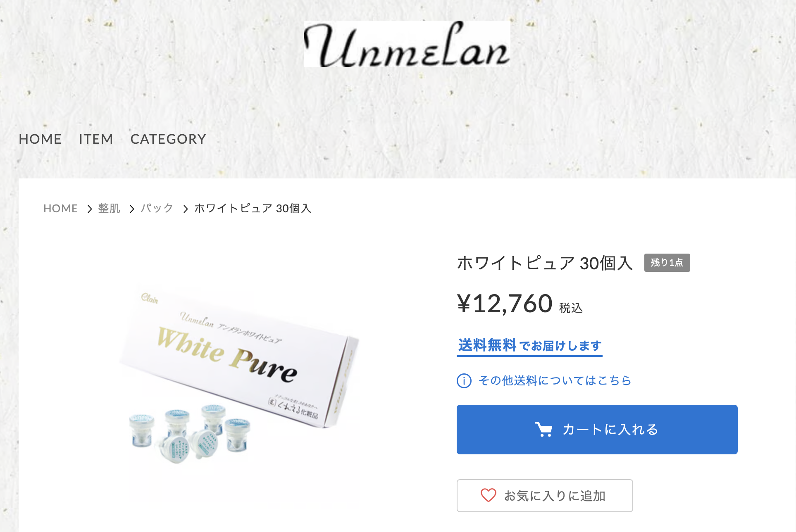Click the Unmelan logo at the top

(407, 44)
